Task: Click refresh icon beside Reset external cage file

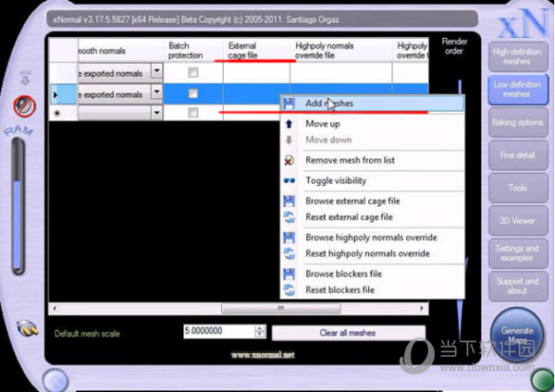Action: point(290,217)
